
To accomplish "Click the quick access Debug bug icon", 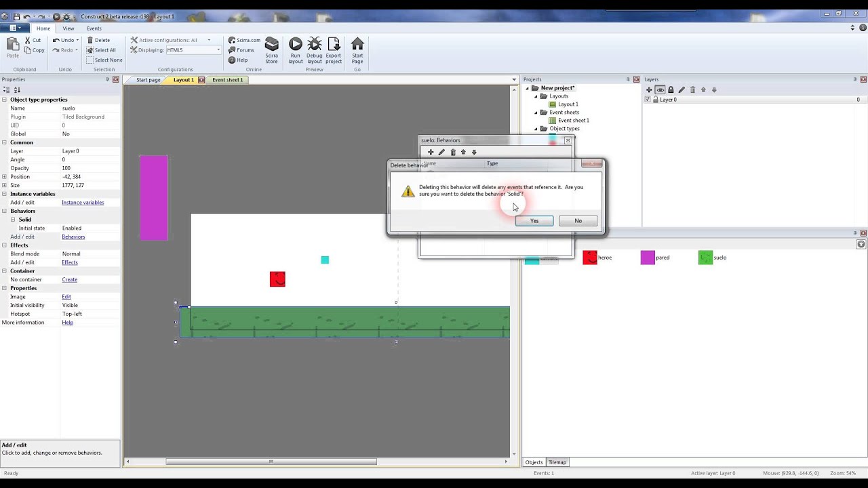I will [x=66, y=16].
